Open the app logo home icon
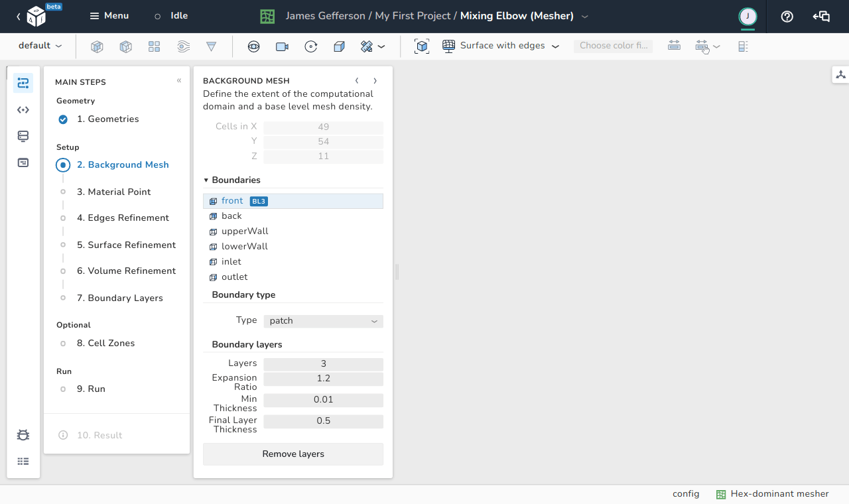849x504 pixels. click(x=36, y=17)
